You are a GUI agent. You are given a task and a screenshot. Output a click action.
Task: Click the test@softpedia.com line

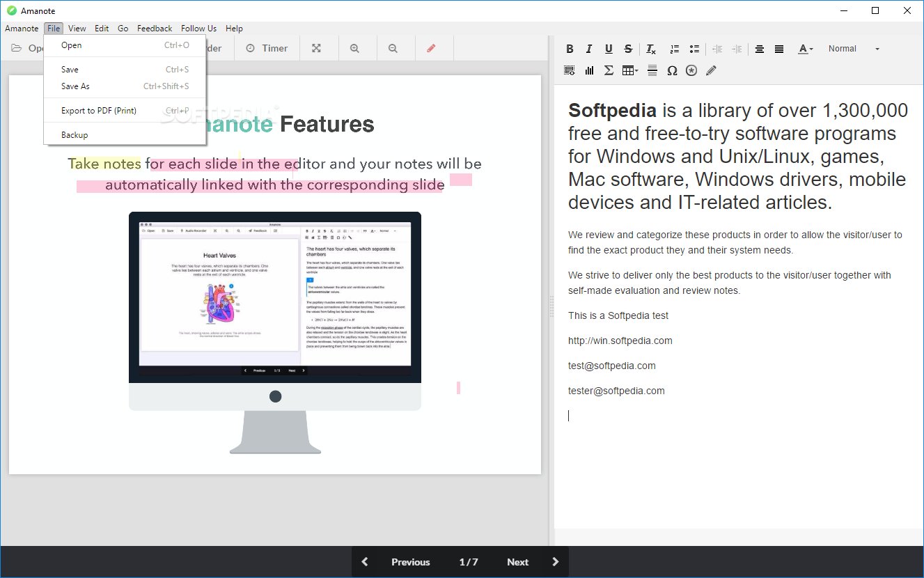[612, 366]
